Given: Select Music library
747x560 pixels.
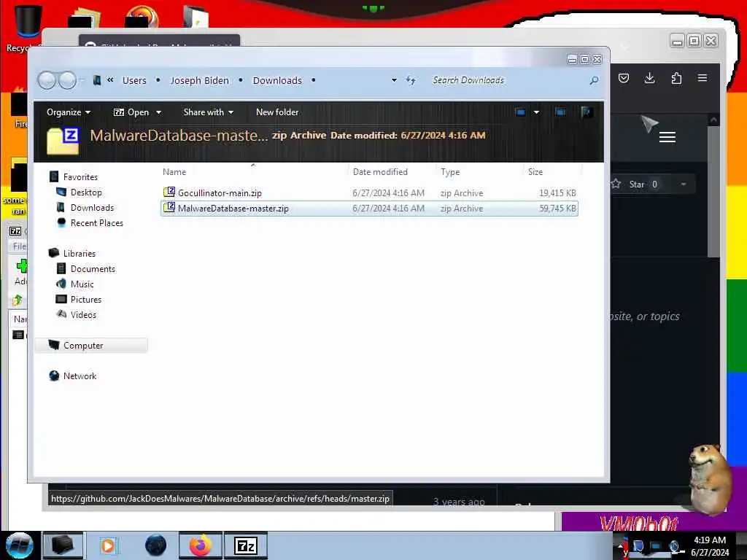Looking at the screenshot, I should tap(82, 284).
